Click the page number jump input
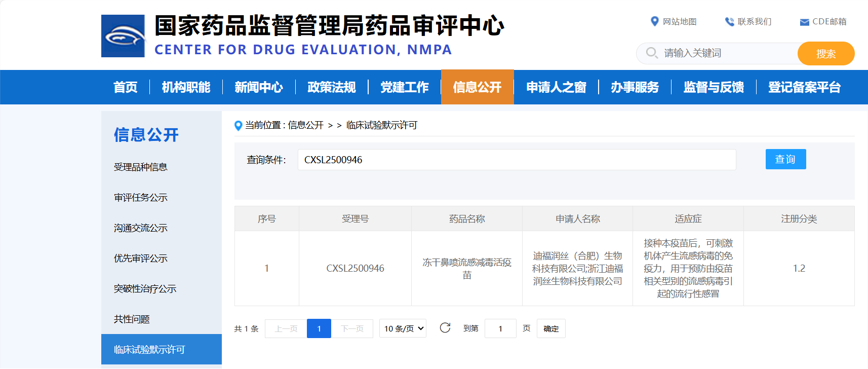 [x=500, y=328]
